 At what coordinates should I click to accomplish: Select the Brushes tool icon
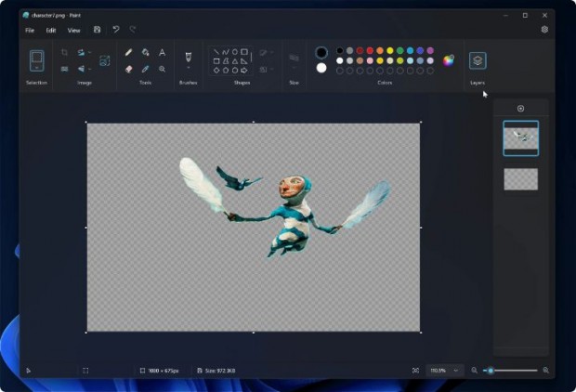pyautogui.click(x=188, y=57)
